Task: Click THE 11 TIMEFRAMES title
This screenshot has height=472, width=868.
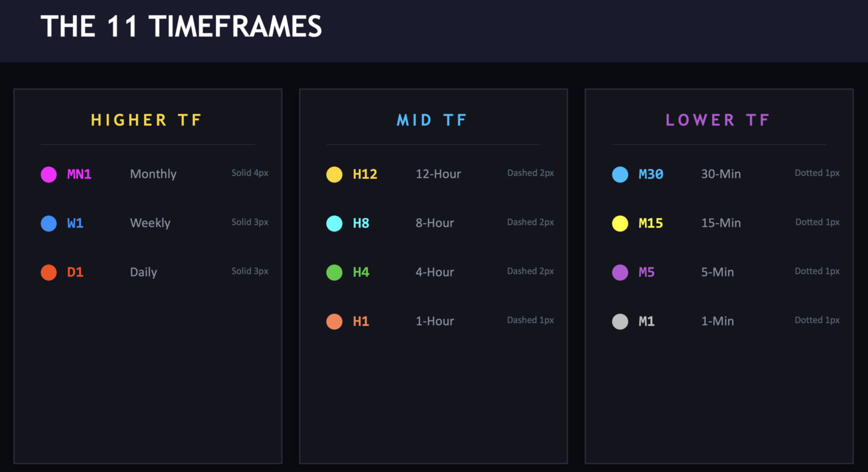Action: point(181,27)
